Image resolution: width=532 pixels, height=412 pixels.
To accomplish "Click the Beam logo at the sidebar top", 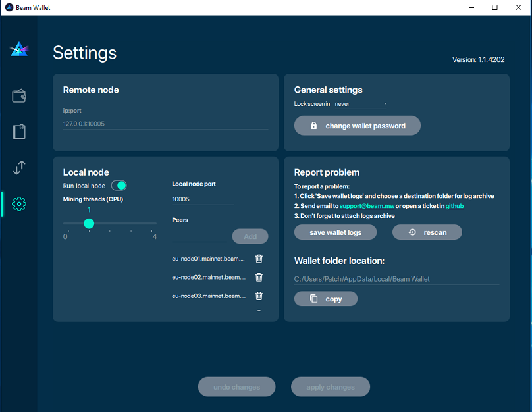I will point(19,49).
